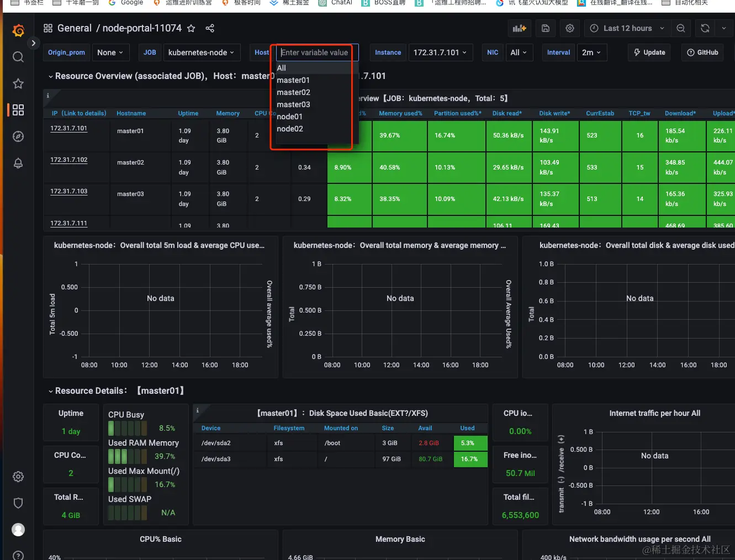Zoom out time range icon
Screen dimensions: 735x560
(x=681, y=28)
